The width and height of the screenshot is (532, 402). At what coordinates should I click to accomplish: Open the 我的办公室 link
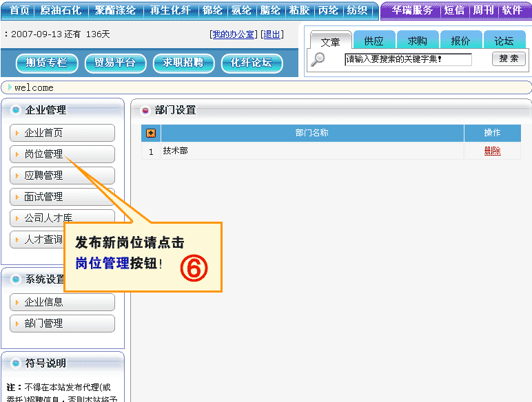click(233, 34)
